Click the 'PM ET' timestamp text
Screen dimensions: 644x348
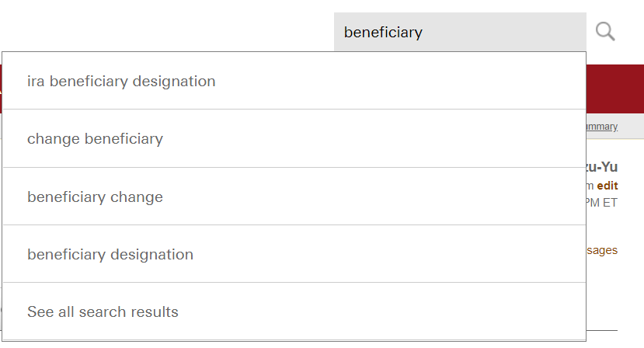[x=603, y=204]
